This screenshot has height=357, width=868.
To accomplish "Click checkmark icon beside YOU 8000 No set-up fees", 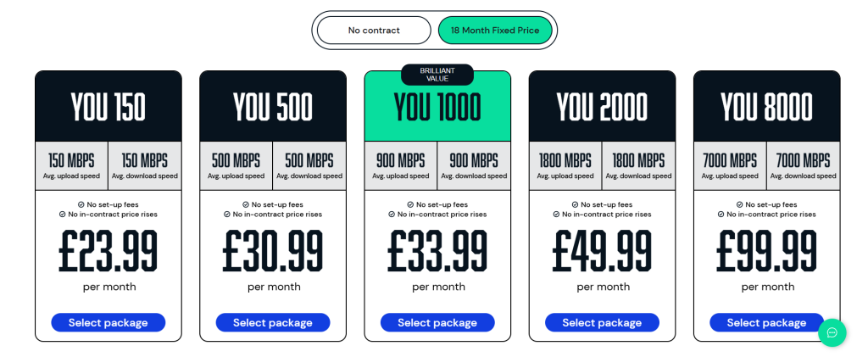I will [x=739, y=205].
